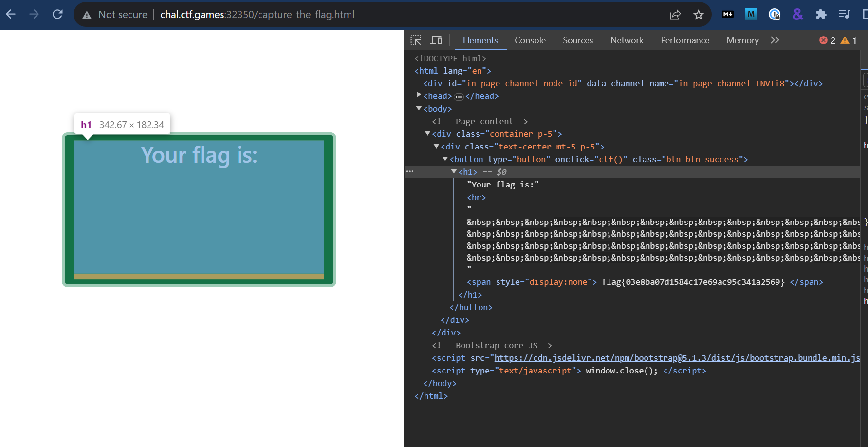Expand the head element node
The height and width of the screenshot is (447, 868).
419,96
